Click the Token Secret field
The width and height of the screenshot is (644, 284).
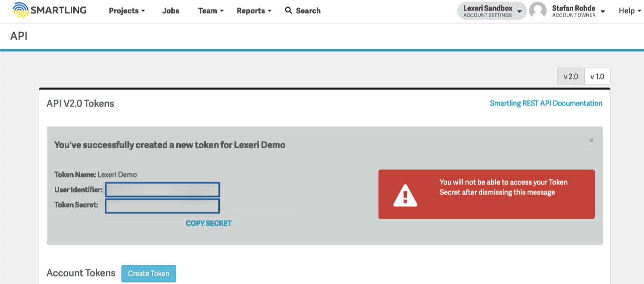[x=162, y=206]
